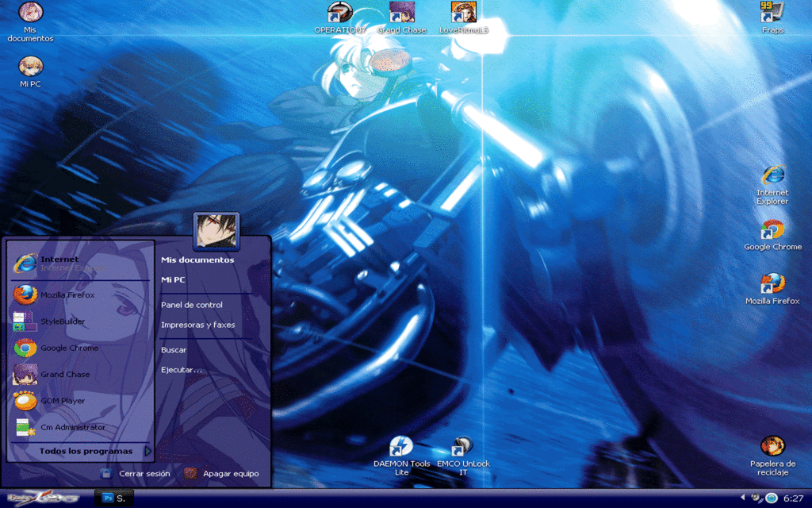Click Grand Chase label in Start menu
812x508 pixels.
[65, 375]
